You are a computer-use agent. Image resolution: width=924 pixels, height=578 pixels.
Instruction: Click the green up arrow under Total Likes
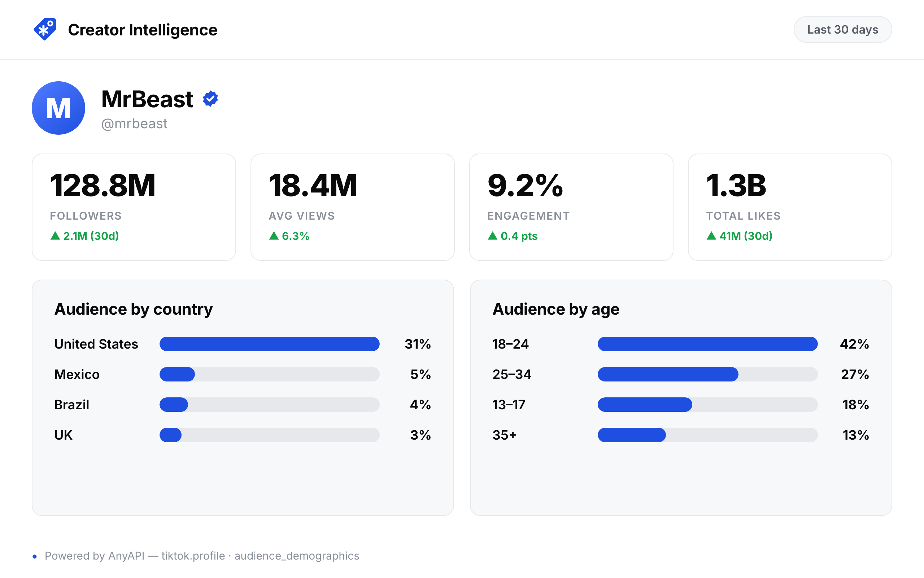click(711, 236)
